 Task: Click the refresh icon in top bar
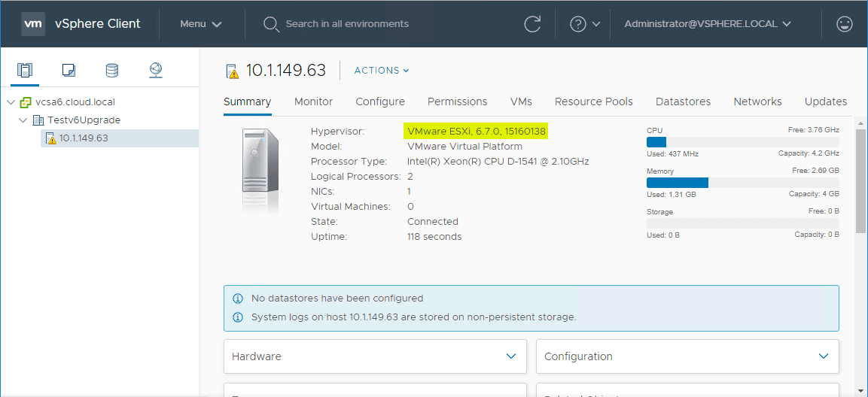[x=532, y=24]
